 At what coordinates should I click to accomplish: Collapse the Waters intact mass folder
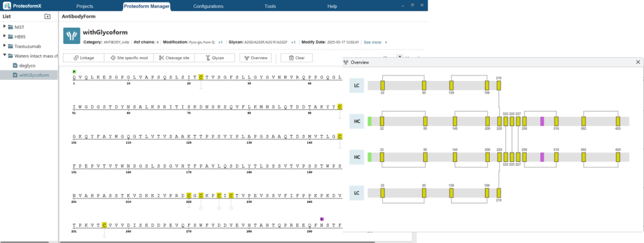click(5, 55)
